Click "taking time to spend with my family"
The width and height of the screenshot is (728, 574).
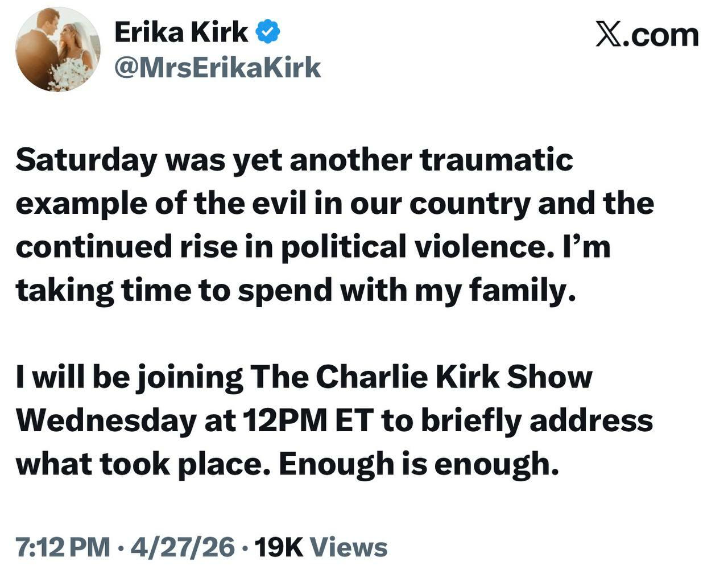292,290
